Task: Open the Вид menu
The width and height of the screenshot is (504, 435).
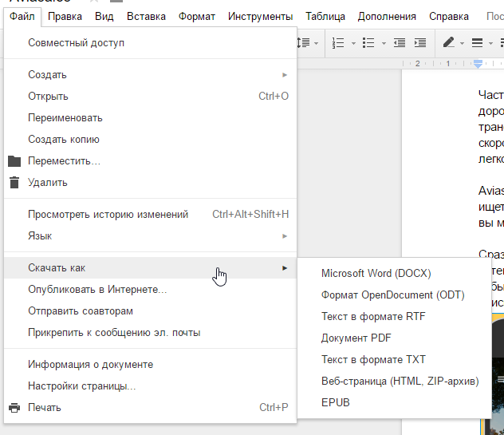Action: click(104, 16)
